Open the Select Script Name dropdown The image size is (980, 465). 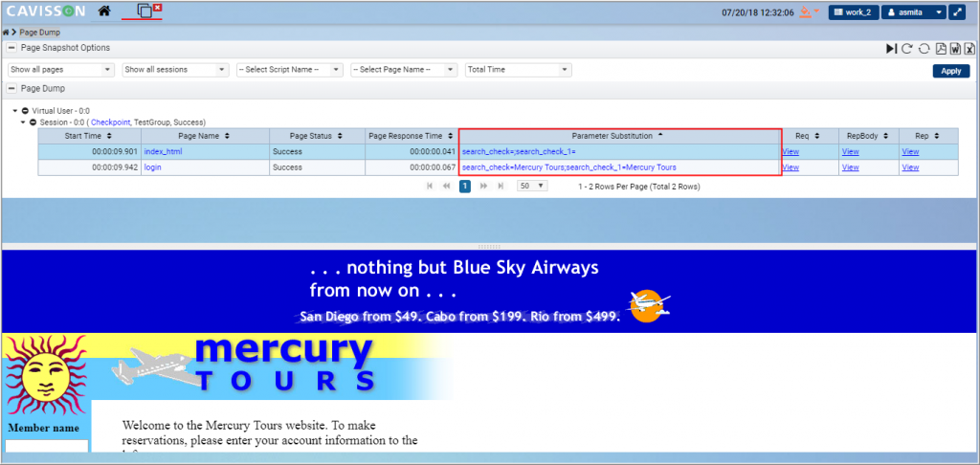(x=290, y=70)
